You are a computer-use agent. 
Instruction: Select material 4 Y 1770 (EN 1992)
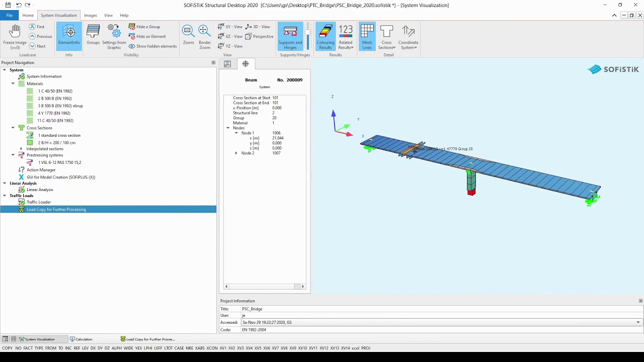tap(54, 113)
